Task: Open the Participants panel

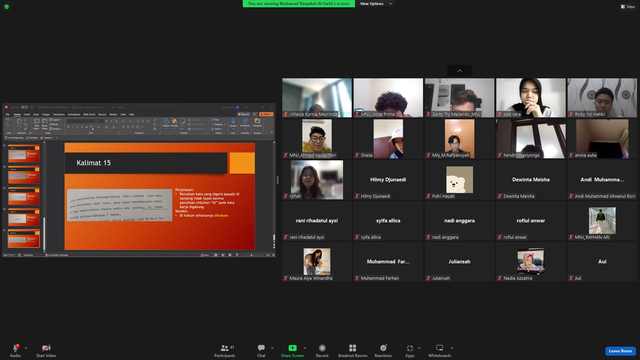Action: click(224, 350)
